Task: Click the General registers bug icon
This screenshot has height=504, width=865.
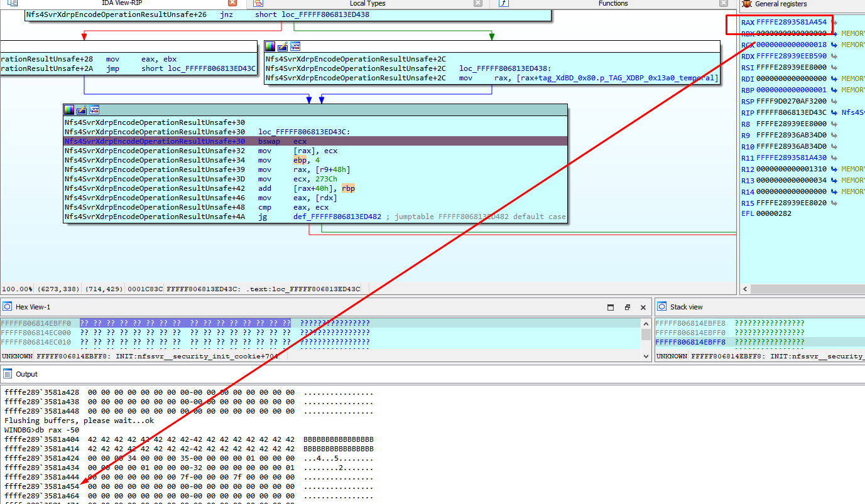Action: (x=746, y=4)
